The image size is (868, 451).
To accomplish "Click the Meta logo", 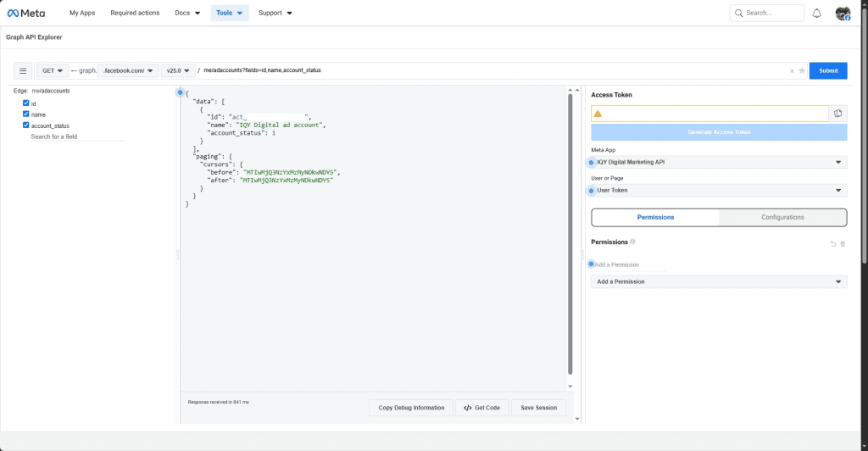I will pos(26,13).
